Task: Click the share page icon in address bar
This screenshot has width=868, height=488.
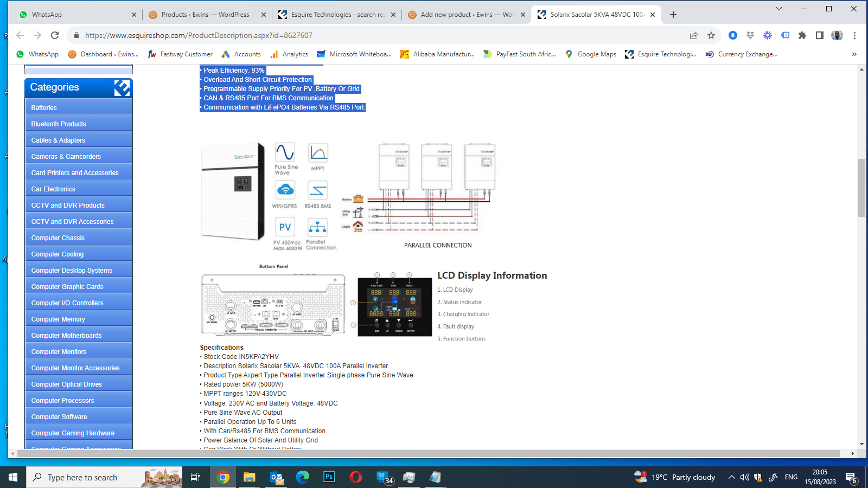Action: pyautogui.click(x=693, y=35)
